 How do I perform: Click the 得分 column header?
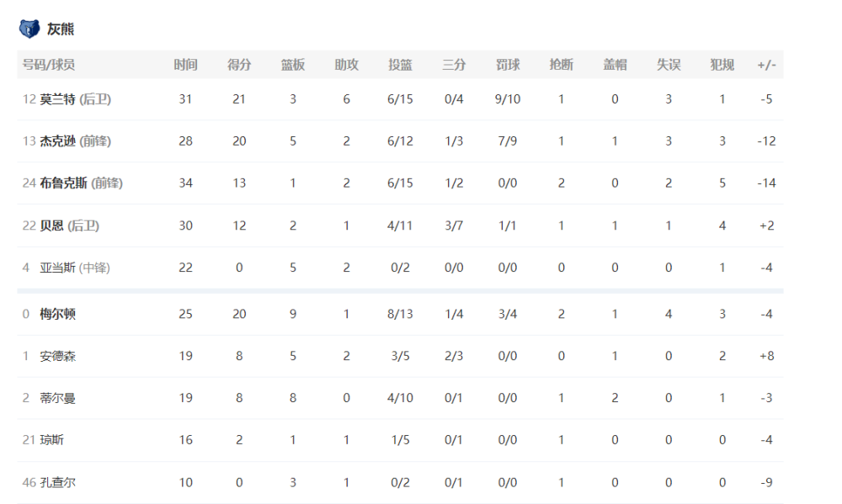point(239,65)
